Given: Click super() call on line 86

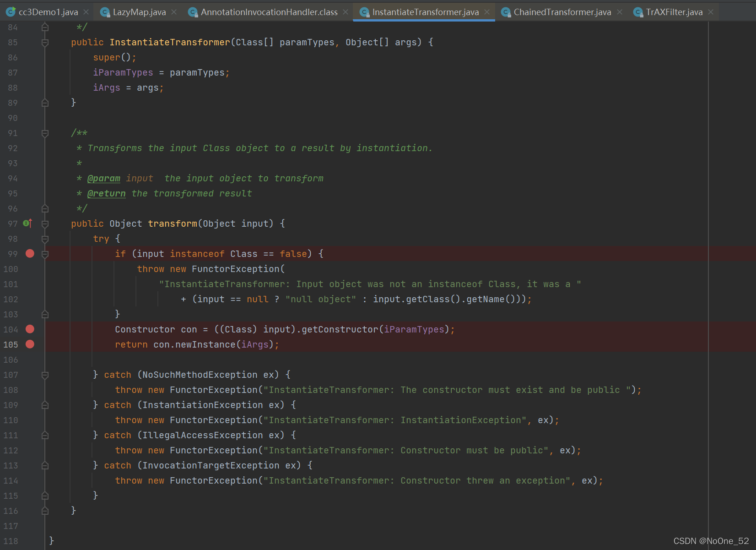Looking at the screenshot, I should pyautogui.click(x=112, y=57).
